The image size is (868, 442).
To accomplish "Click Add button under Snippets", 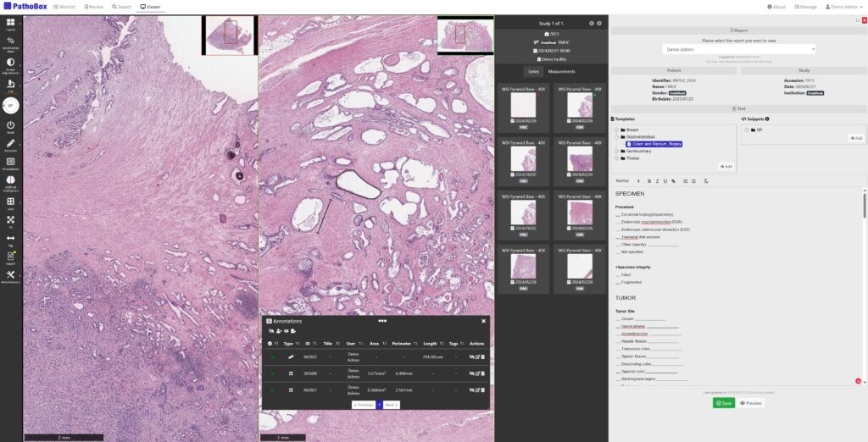I will 856,138.
